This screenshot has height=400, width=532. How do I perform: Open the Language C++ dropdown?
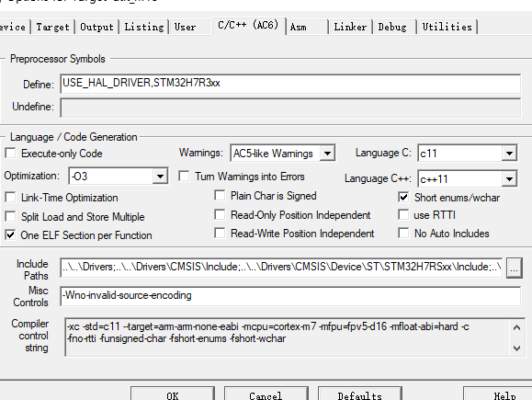[509, 178]
